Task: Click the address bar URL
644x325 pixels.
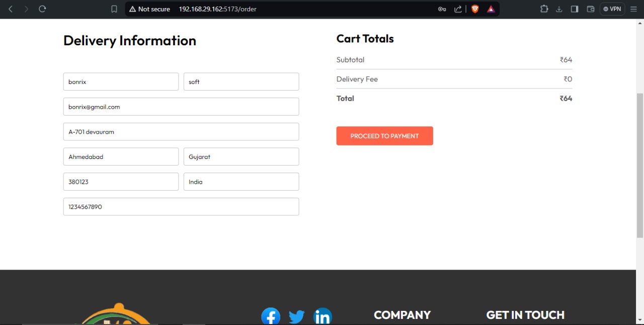Action: pos(218,9)
